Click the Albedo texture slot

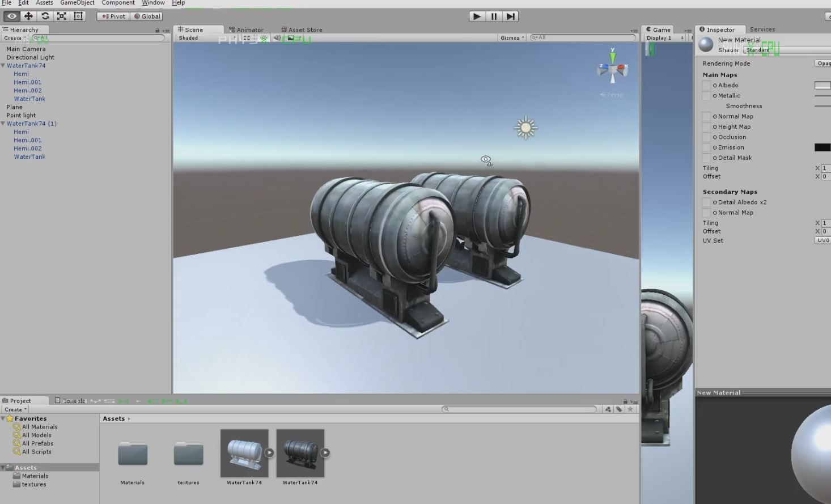706,86
